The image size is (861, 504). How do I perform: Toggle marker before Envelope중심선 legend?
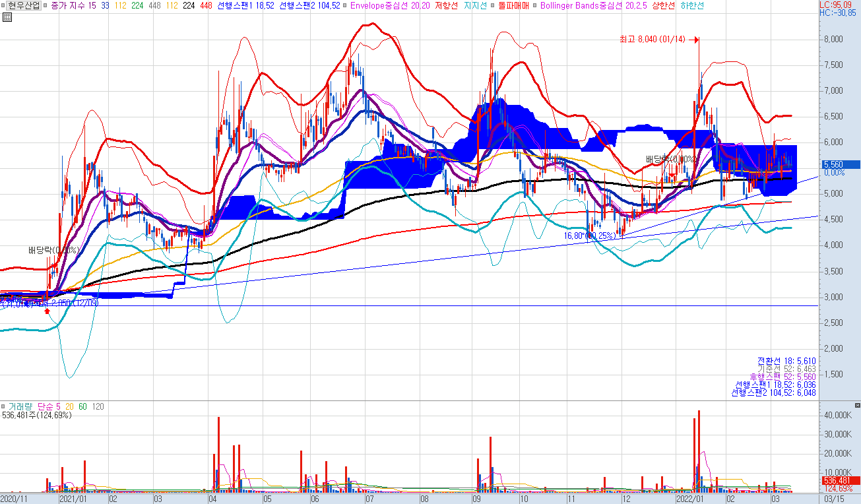(345, 5)
